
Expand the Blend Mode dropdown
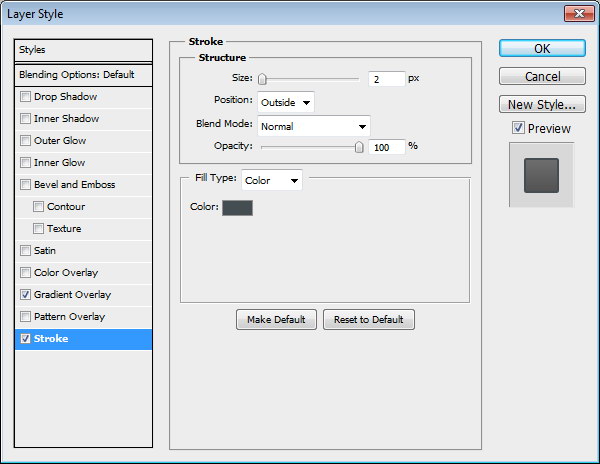click(314, 126)
